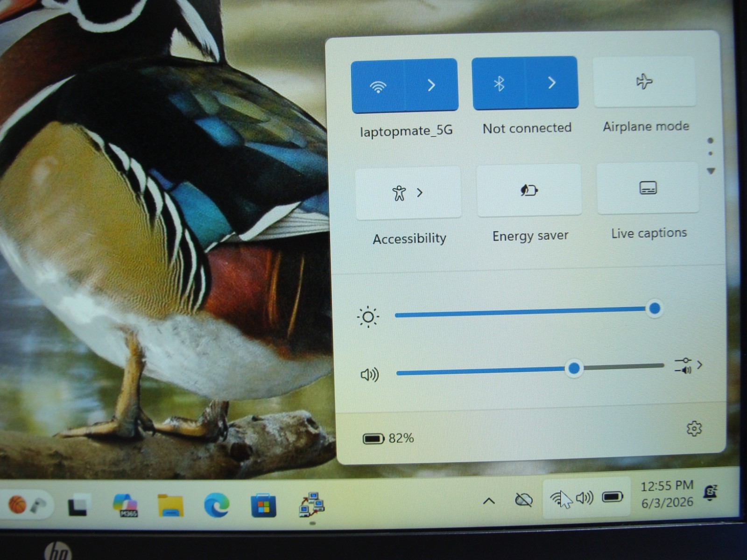Enable Live captions tile

coord(648,188)
